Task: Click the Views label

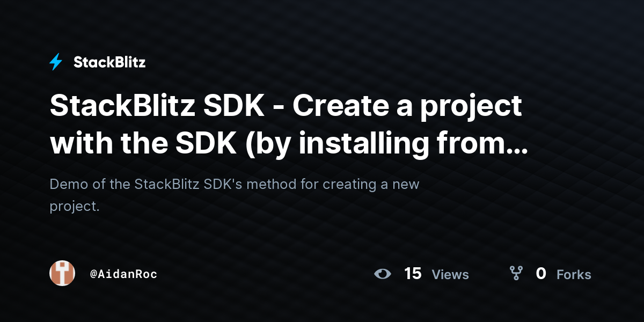Action: pos(450,275)
